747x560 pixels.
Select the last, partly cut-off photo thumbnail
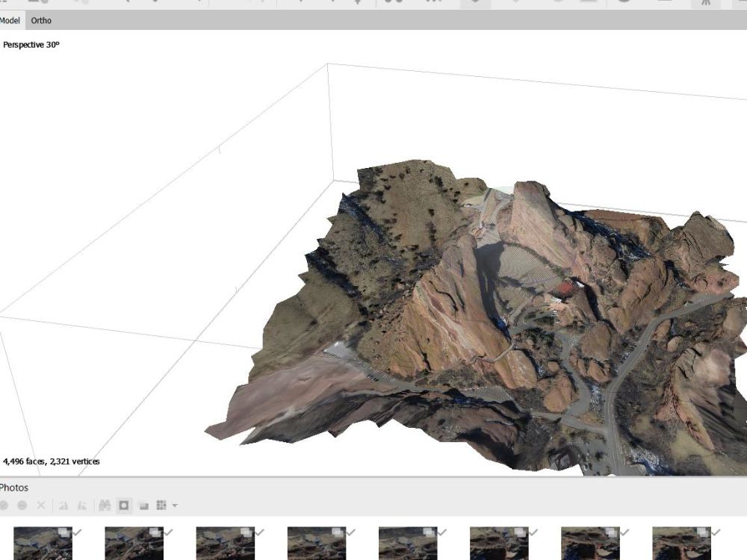(x=681, y=544)
